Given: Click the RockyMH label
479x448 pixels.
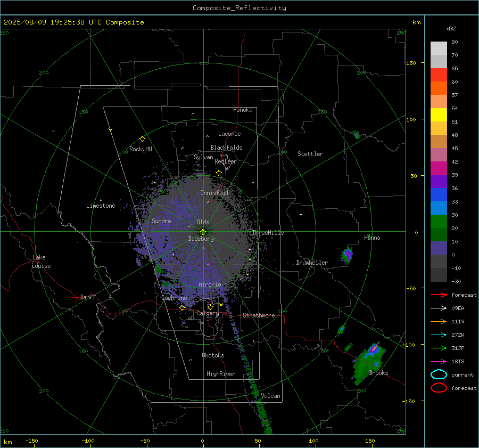Looking at the screenshot, I should coord(141,149).
